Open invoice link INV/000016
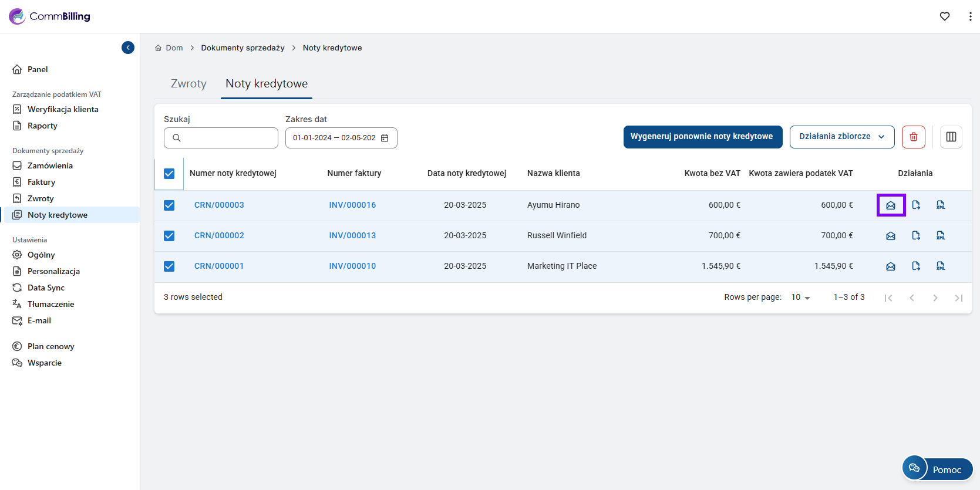Image resolution: width=980 pixels, height=490 pixels. tap(352, 205)
